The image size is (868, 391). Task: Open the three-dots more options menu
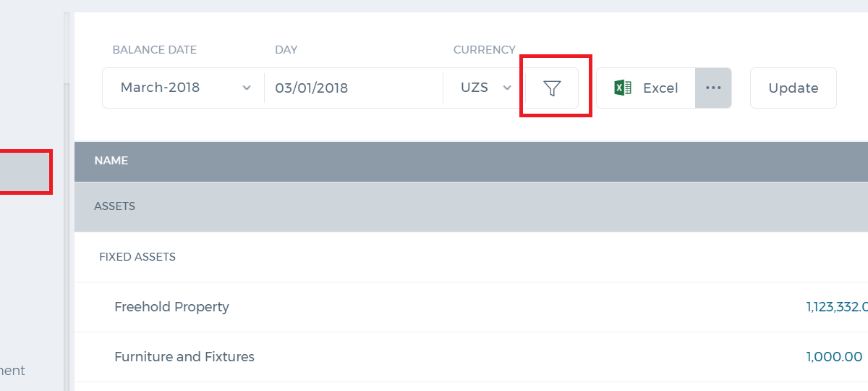(713, 88)
